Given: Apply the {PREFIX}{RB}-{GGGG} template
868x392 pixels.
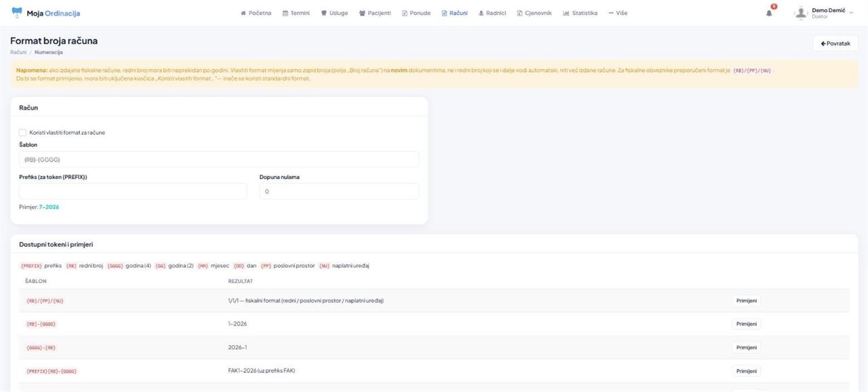Looking at the screenshot, I should [x=746, y=371].
